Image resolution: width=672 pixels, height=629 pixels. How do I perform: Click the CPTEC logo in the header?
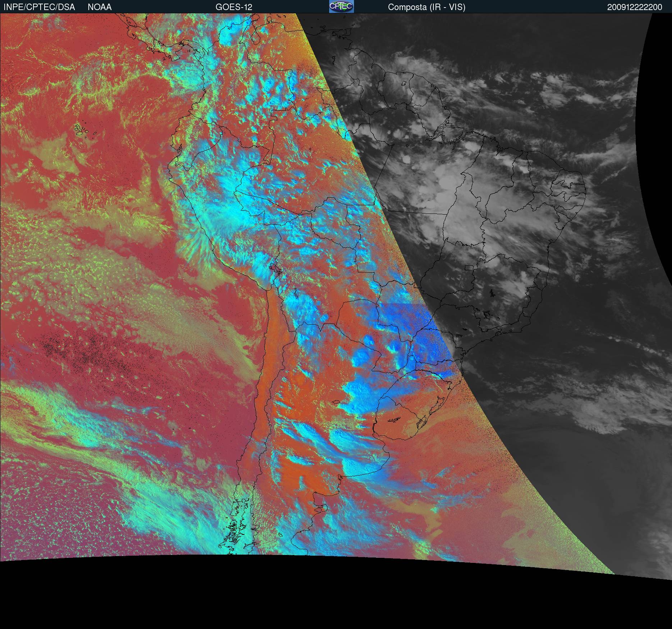[x=341, y=6]
